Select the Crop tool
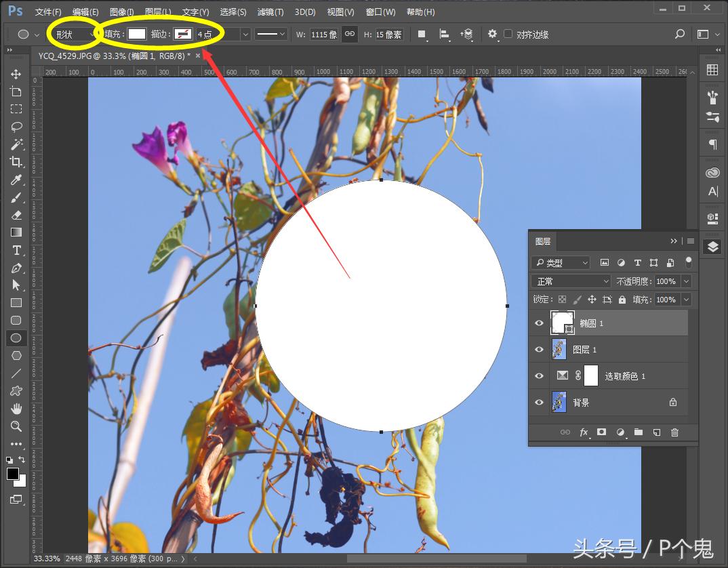 16,162
